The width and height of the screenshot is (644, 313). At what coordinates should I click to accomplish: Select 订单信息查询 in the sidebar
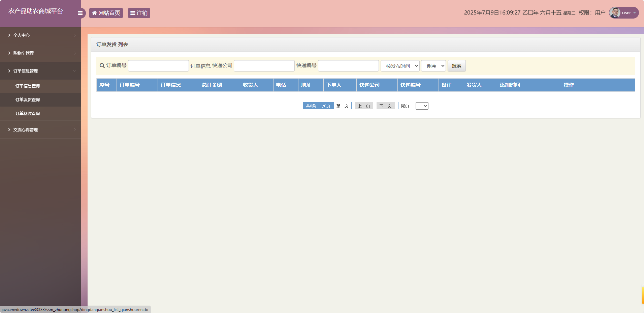27,86
